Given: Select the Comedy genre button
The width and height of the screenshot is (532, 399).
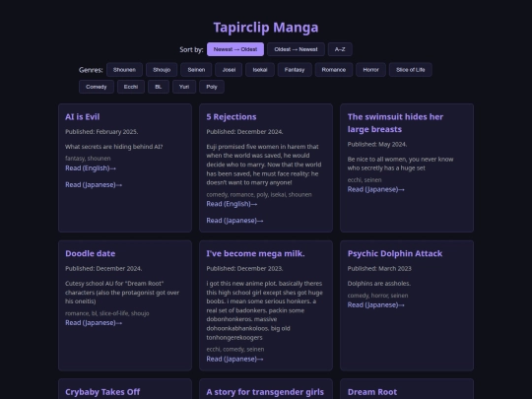Looking at the screenshot, I should tap(97, 87).
